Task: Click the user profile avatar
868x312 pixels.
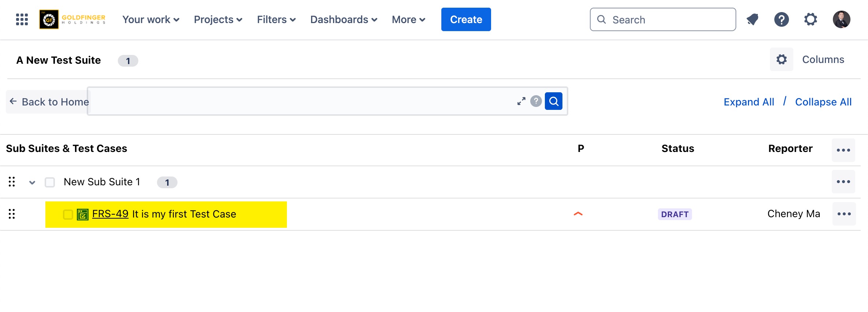Action: click(841, 19)
